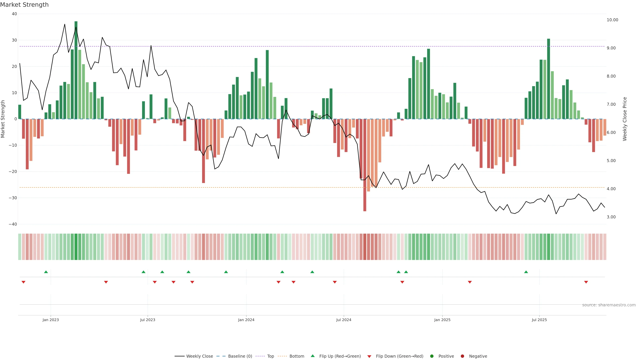Viewport: 644px width, 362px height.
Task: Click the rightmost green flip-up triangle marker
Action: pyautogui.click(x=526, y=272)
